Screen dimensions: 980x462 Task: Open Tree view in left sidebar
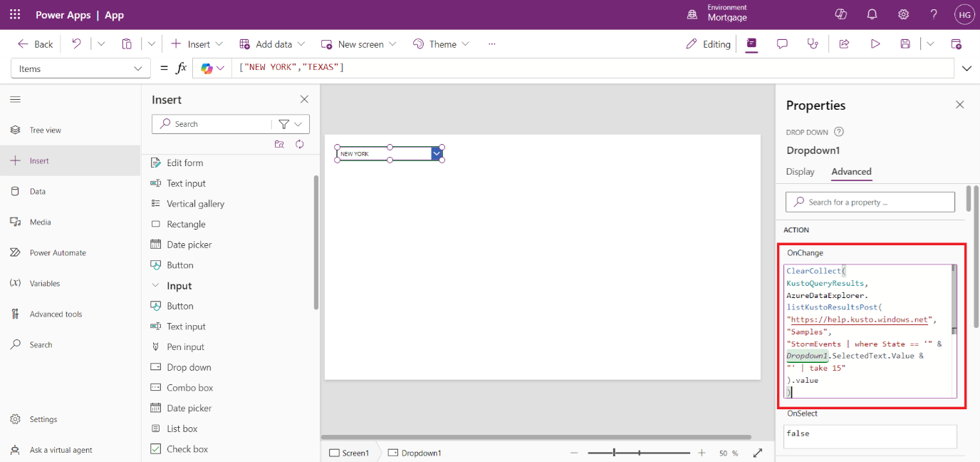[x=45, y=130]
